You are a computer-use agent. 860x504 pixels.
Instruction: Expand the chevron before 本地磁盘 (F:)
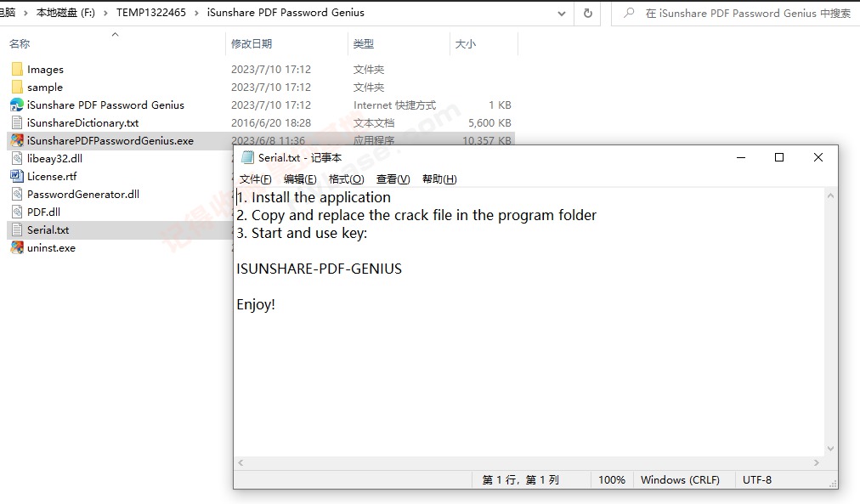pos(25,13)
